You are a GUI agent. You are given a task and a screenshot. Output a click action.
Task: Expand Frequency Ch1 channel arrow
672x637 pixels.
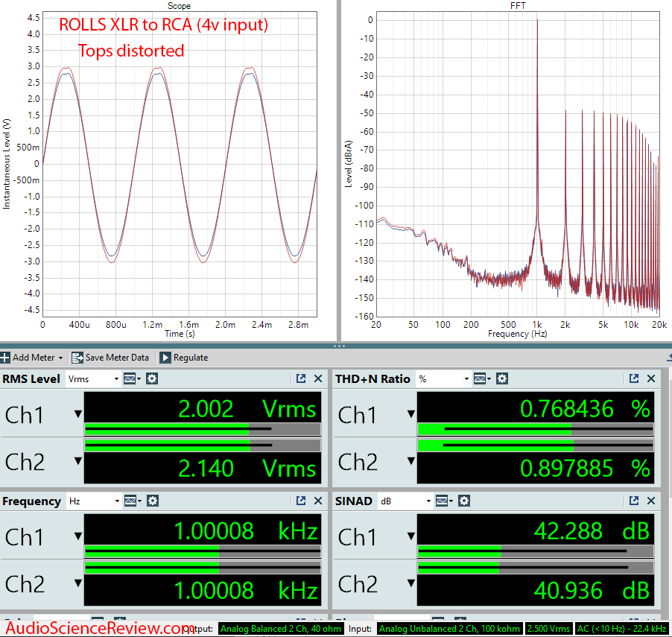click(x=78, y=536)
